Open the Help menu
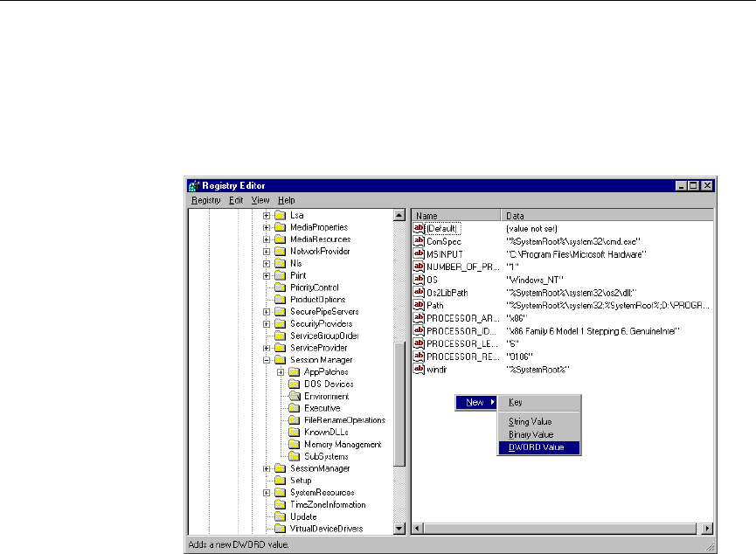This screenshot has width=756, height=554. 287,200
